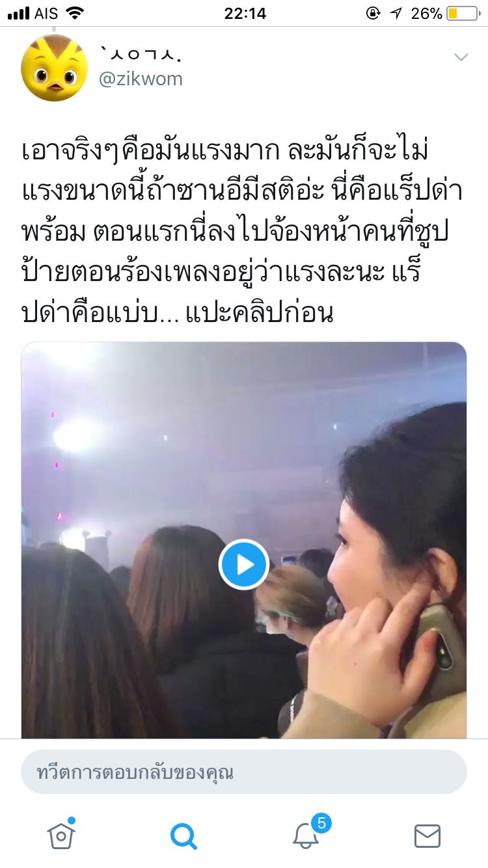Play the video in the tweet
The width and height of the screenshot is (488, 868).
coord(244,564)
